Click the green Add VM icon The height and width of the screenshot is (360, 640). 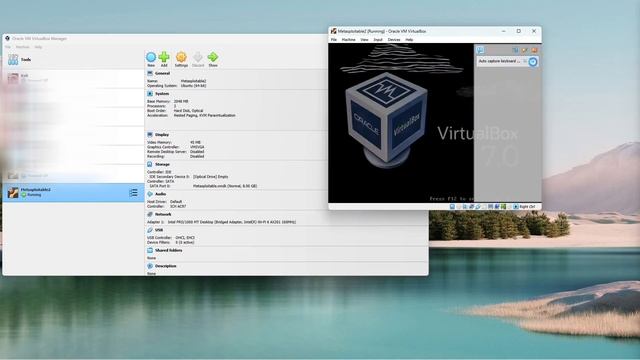tap(164, 57)
